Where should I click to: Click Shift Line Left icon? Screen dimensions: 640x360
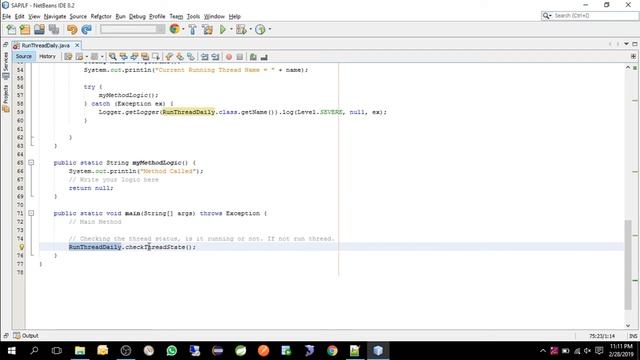coord(204,57)
